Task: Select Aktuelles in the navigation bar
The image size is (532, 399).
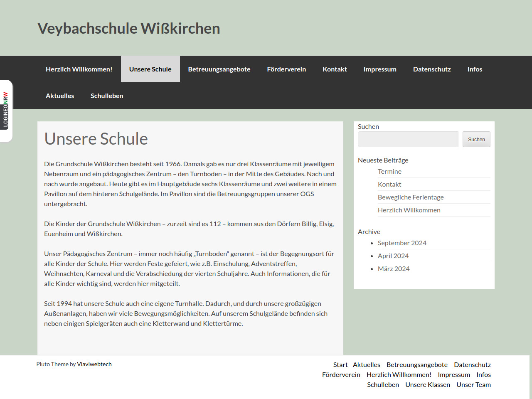Action: click(x=60, y=96)
